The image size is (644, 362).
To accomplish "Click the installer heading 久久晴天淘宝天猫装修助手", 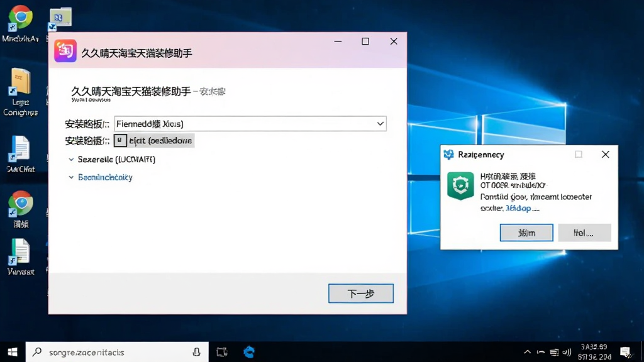I will [131, 91].
